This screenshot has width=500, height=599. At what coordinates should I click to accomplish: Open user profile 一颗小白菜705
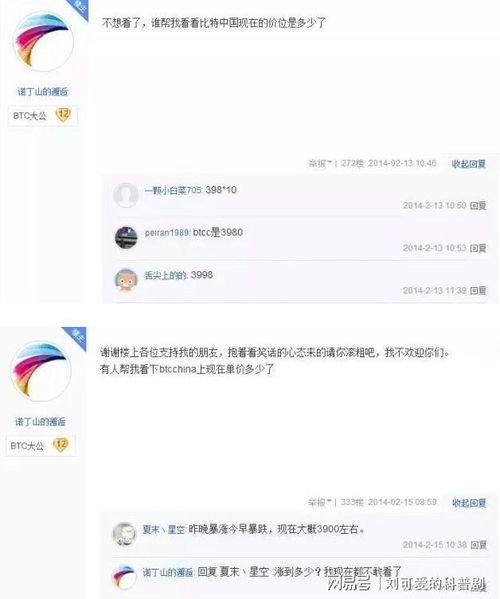tap(173, 190)
